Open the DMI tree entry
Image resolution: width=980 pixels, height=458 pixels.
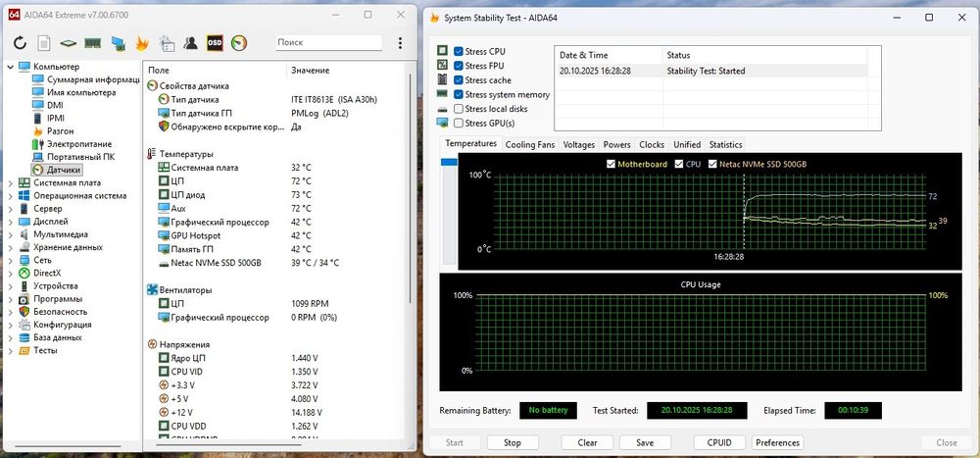point(55,105)
